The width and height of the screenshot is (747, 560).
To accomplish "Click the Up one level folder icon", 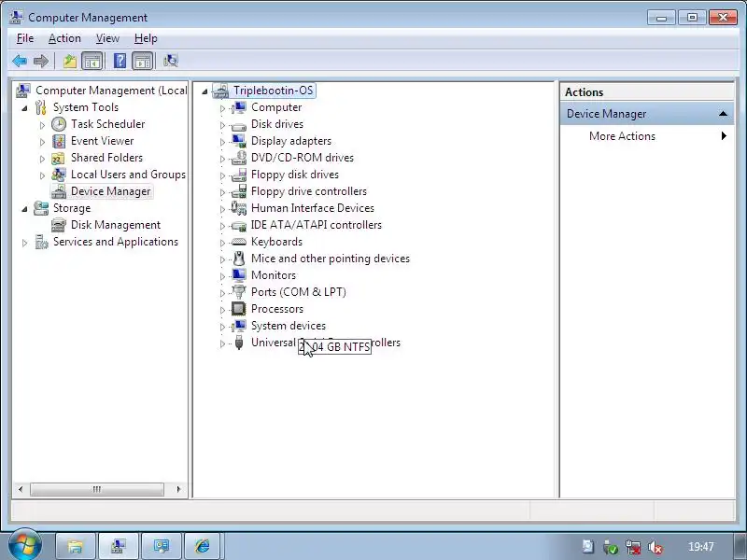I will pos(70,61).
